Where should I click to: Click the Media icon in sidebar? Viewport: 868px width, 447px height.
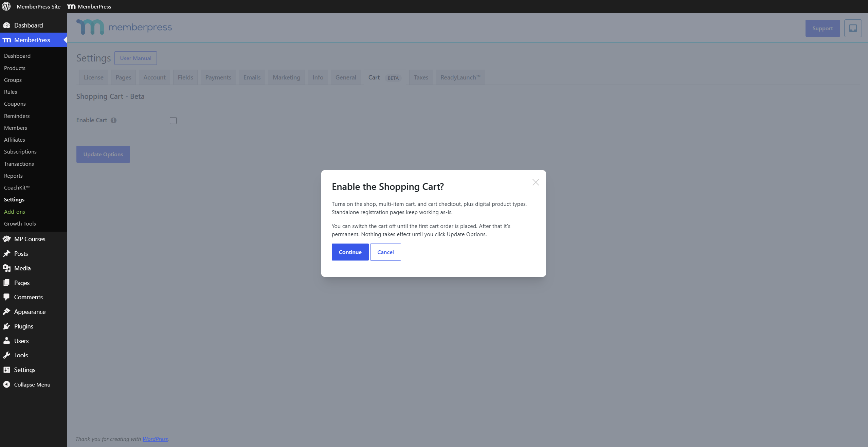point(6,268)
